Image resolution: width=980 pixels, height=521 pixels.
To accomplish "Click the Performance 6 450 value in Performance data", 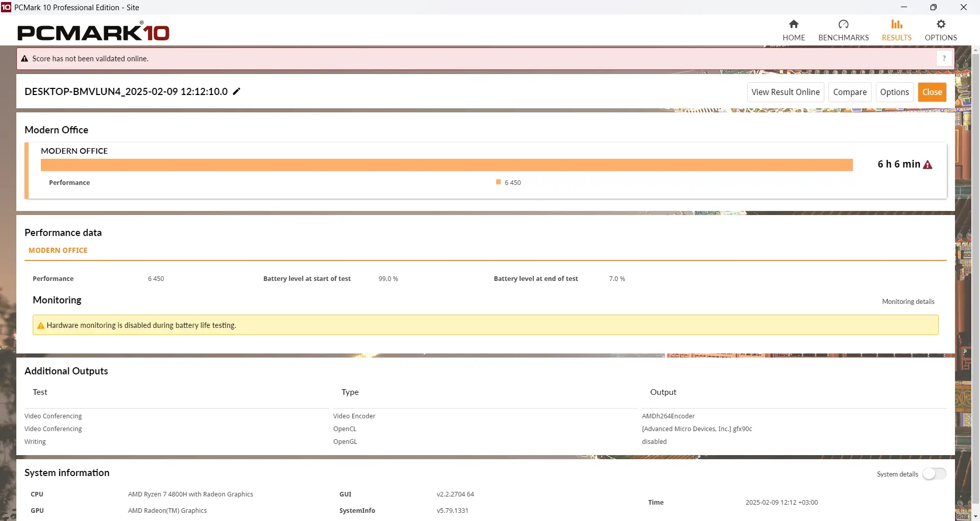I will [x=156, y=278].
